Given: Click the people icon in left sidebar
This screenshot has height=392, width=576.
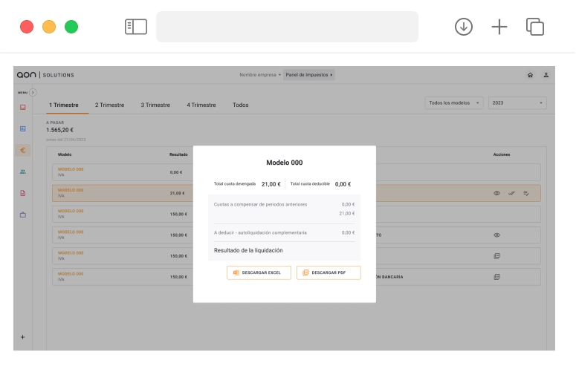Looking at the screenshot, I should pos(23,171).
